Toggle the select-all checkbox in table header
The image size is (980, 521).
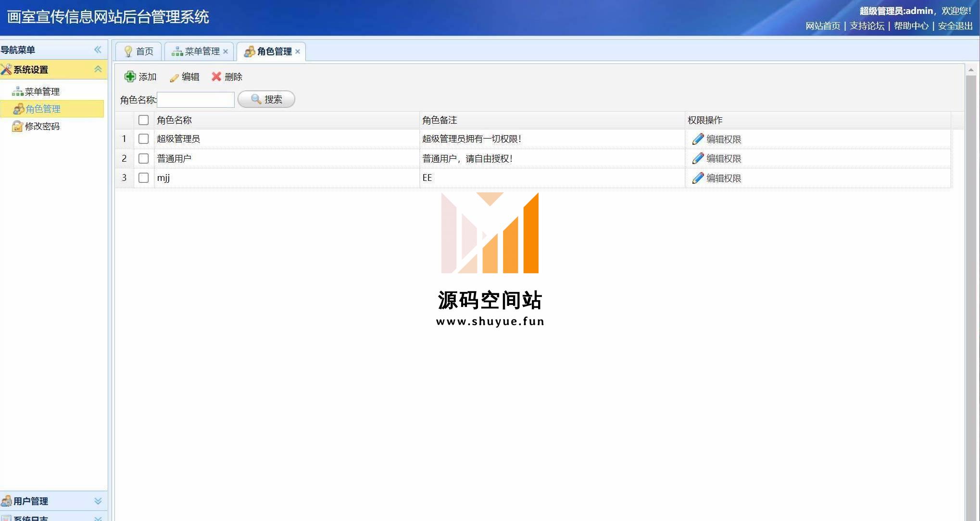(143, 120)
